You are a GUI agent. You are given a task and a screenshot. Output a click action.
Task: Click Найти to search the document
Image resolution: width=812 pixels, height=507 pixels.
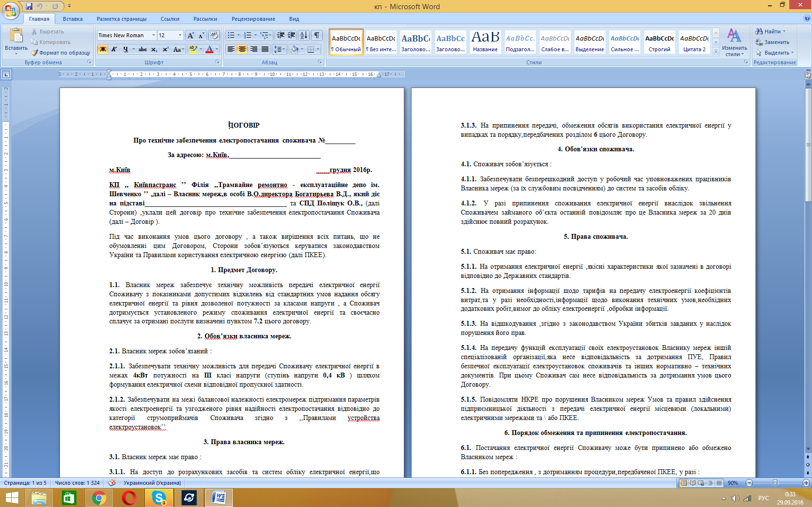pyautogui.click(x=771, y=31)
